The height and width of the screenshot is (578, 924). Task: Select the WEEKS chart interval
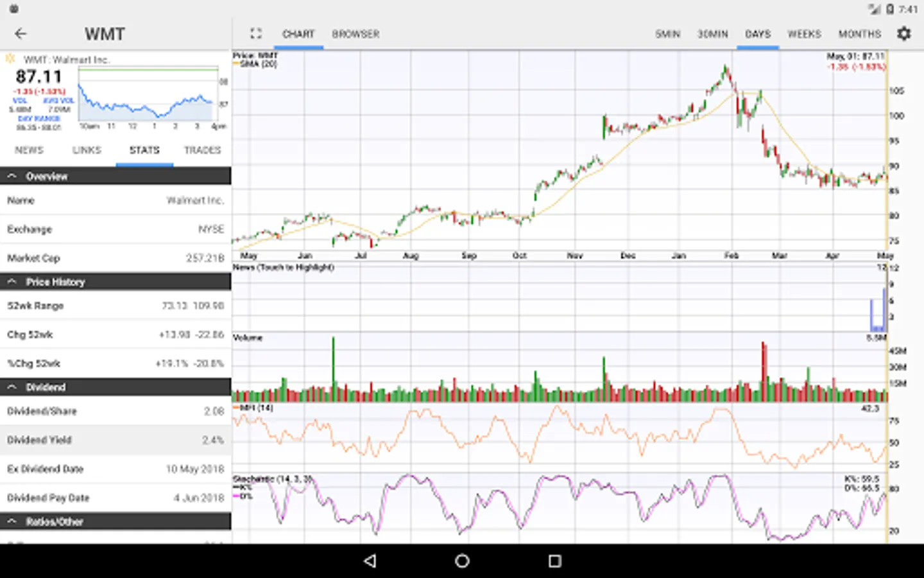804,34
